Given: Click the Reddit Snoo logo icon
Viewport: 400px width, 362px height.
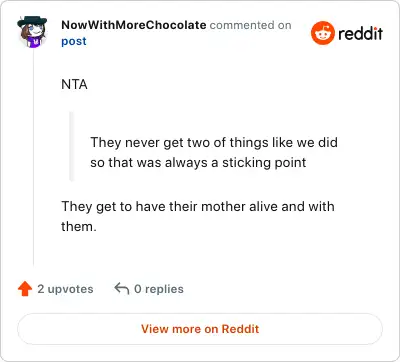Looking at the screenshot, I should tap(322, 33).
